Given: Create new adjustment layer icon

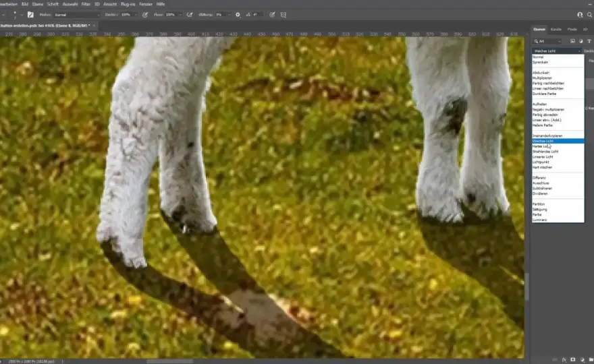Looking at the screenshot, I should tap(583, 360).
